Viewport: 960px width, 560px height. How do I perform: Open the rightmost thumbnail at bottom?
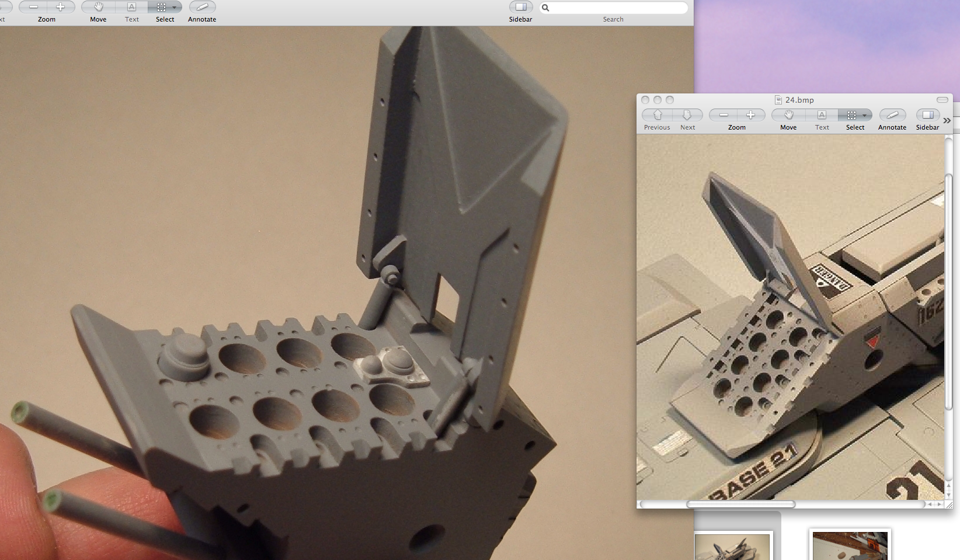coord(850,545)
